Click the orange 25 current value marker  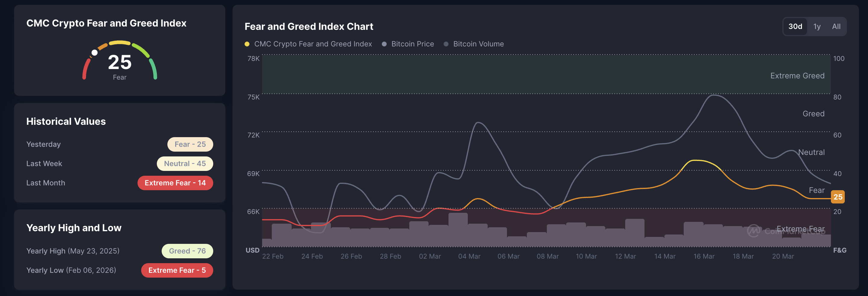[838, 197]
